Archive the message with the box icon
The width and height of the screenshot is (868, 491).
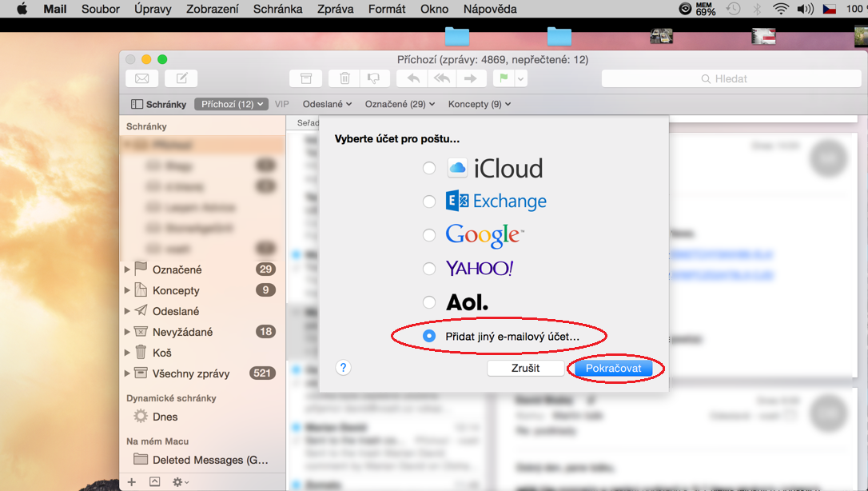305,78
